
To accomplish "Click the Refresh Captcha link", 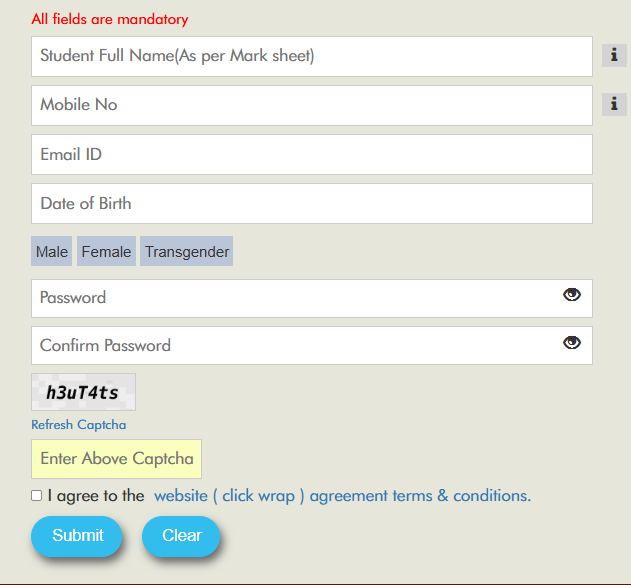I will [x=79, y=425].
